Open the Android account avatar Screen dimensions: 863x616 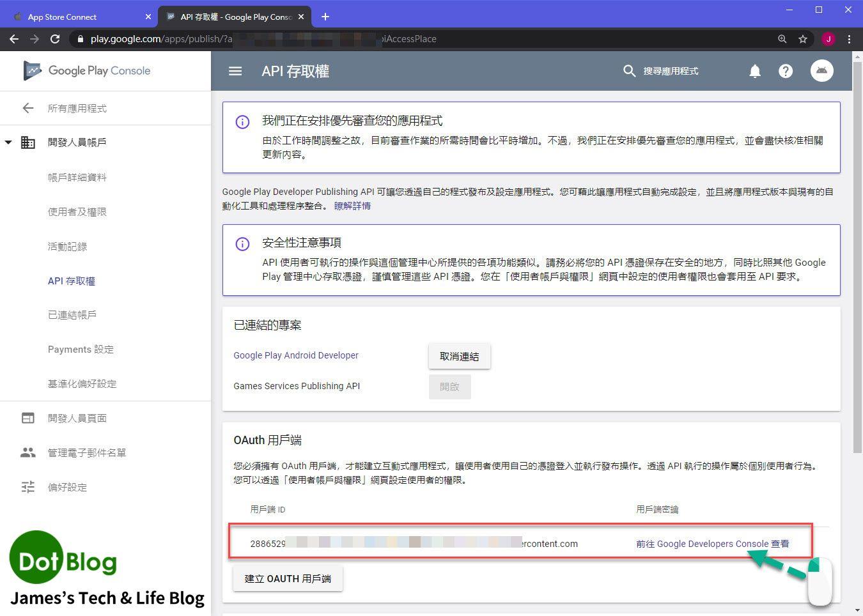pos(821,70)
